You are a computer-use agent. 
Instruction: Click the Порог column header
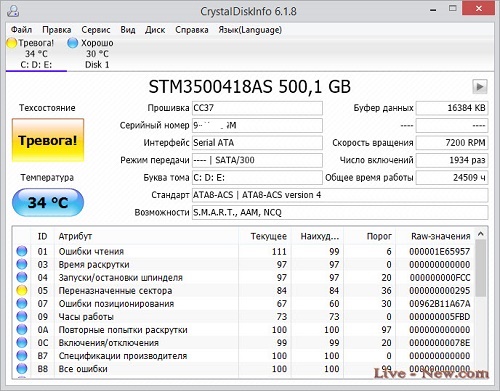coord(370,236)
